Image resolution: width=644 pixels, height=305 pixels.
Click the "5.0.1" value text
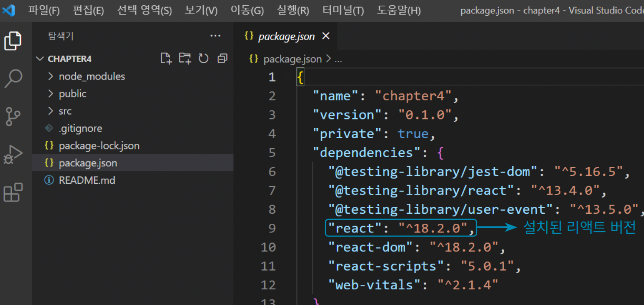pyautogui.click(x=487, y=266)
